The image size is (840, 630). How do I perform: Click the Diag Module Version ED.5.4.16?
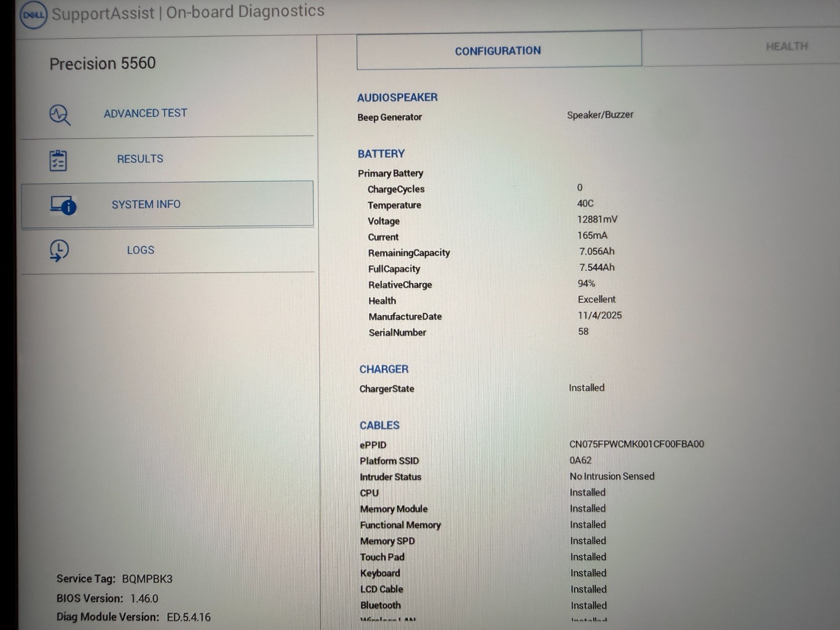click(133, 617)
